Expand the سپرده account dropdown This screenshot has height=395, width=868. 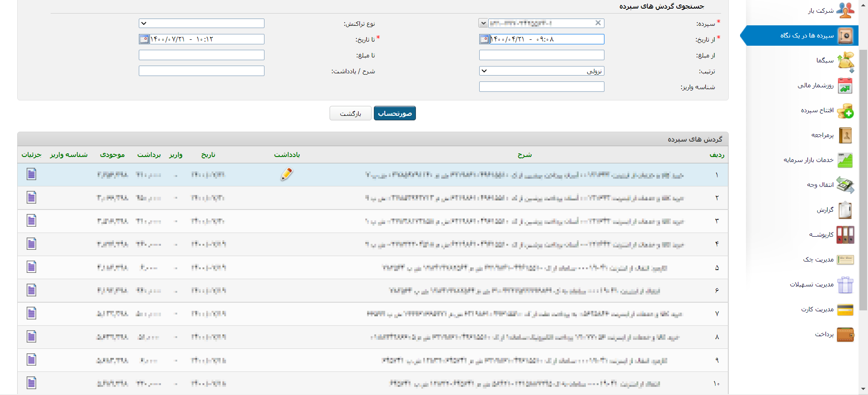[483, 23]
